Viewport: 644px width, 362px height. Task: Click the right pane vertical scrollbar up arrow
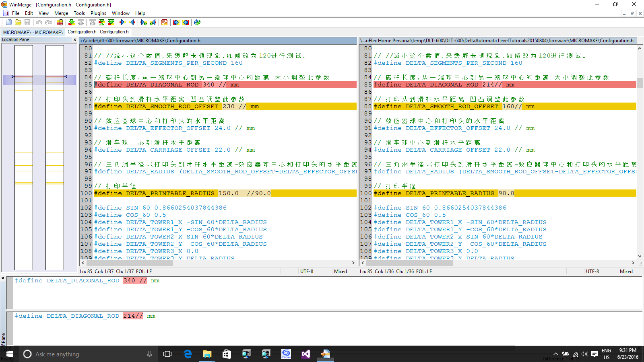(640, 48)
